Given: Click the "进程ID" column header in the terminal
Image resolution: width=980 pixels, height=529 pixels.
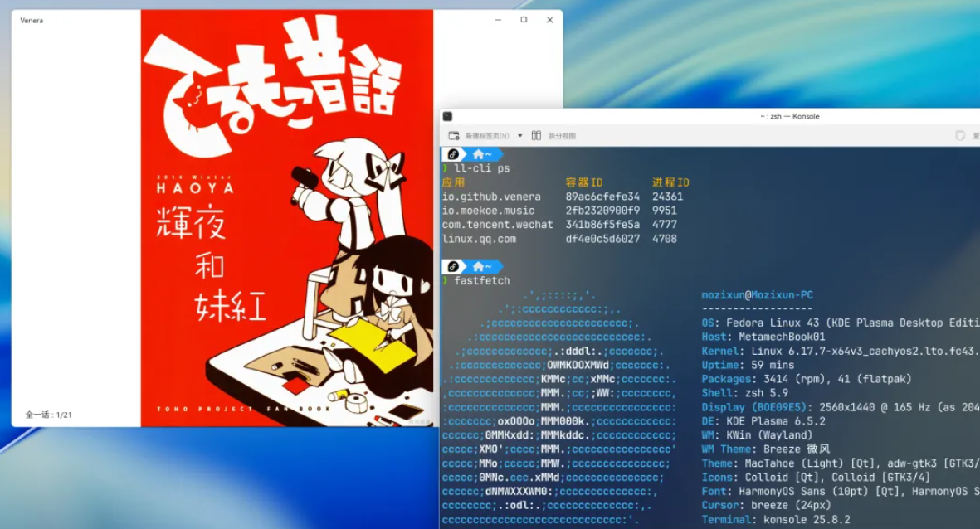Looking at the screenshot, I should tap(670, 182).
